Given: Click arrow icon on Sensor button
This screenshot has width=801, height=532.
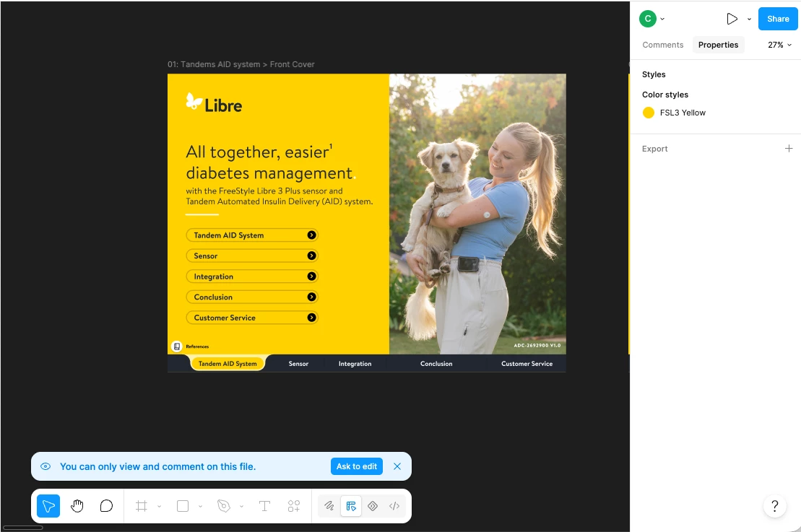Looking at the screenshot, I should pos(311,256).
